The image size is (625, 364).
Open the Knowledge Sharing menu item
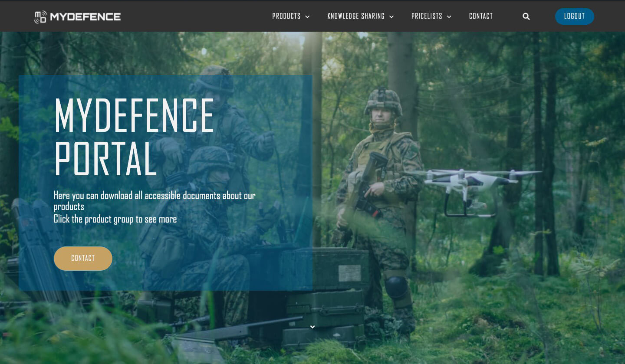pyautogui.click(x=356, y=16)
